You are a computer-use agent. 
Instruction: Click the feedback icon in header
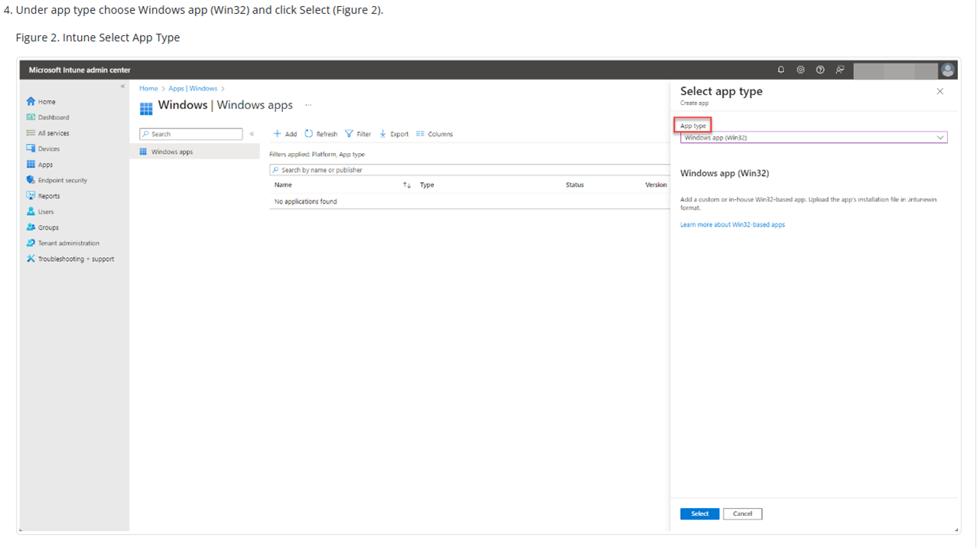tap(840, 70)
